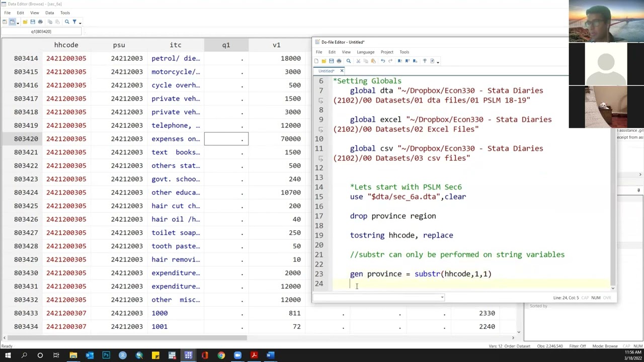Open Google Chrome from the taskbar
This screenshot has height=362, width=644.
pyautogui.click(x=221, y=355)
